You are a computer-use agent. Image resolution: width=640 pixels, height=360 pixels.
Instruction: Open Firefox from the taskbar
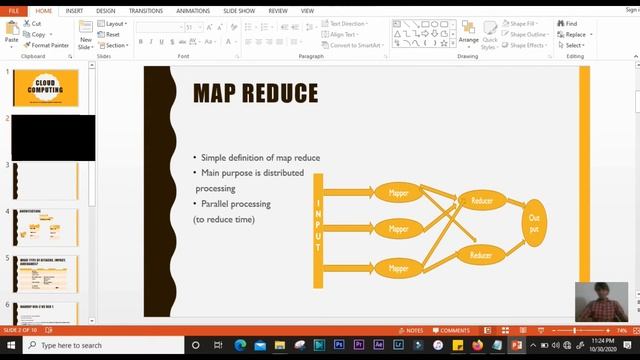click(477, 345)
